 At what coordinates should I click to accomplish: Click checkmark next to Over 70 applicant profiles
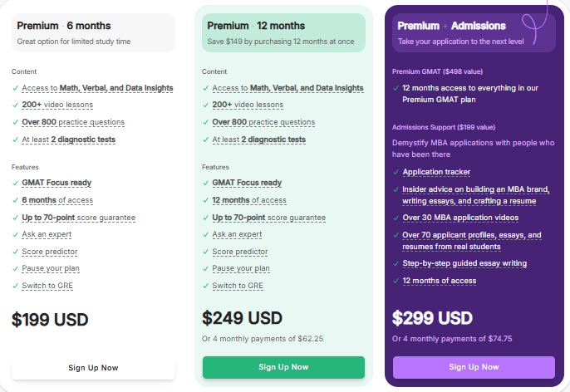pos(396,235)
